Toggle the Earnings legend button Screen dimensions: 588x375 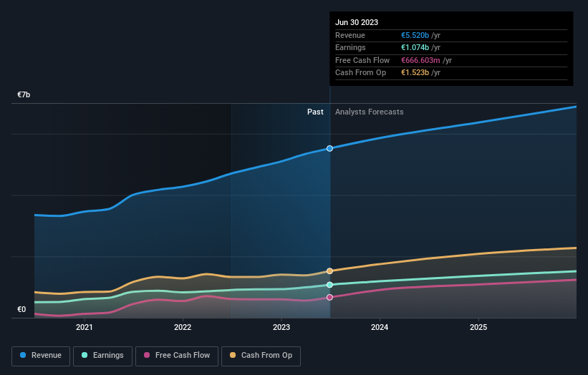click(x=102, y=356)
